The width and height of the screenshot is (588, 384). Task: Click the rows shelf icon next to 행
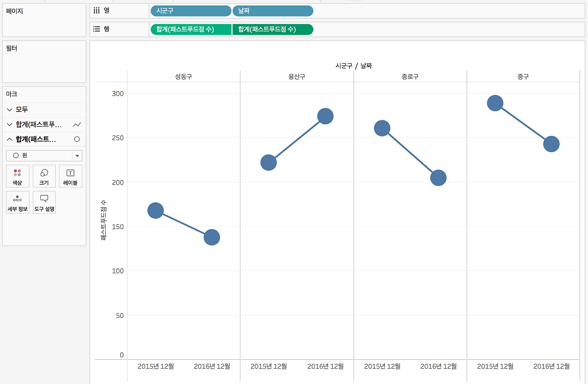pyautogui.click(x=96, y=29)
